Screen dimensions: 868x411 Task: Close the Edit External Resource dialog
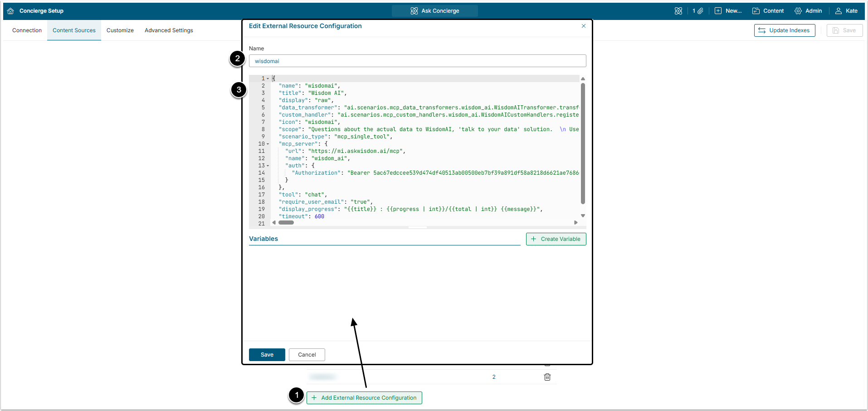pos(584,26)
